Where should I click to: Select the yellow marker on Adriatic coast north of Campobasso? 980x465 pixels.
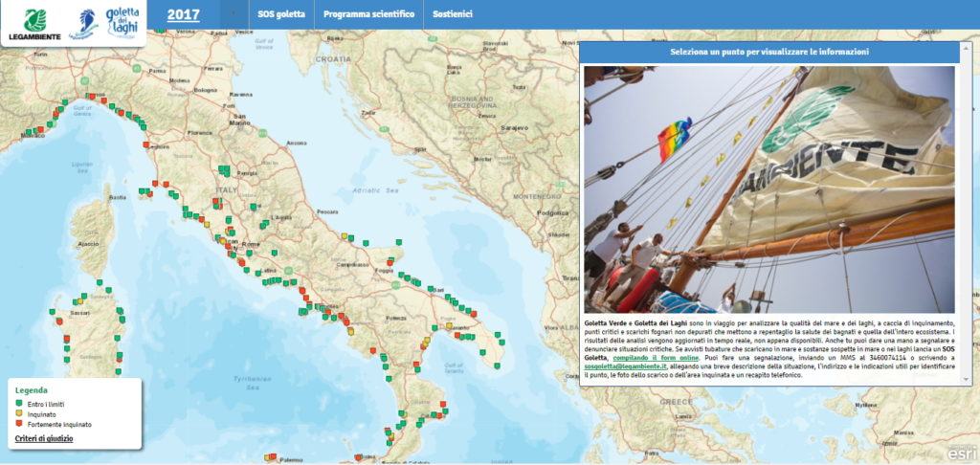pos(344,235)
